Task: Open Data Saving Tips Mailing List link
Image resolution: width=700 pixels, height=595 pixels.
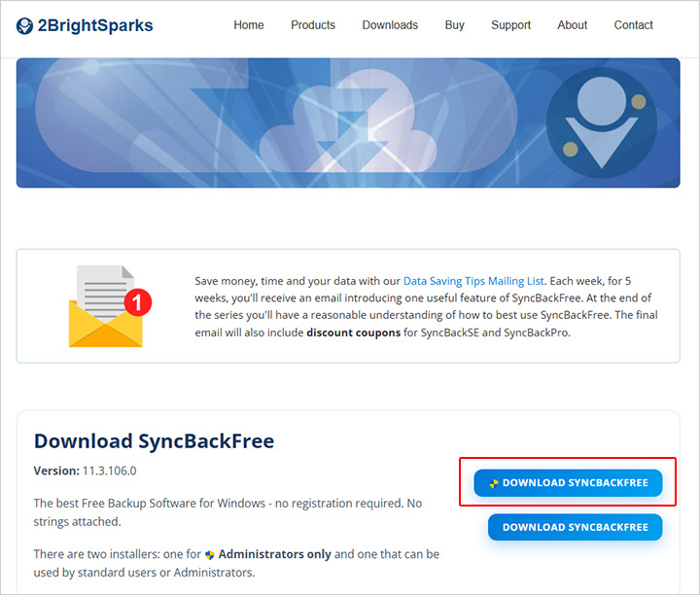Action: 473,281
